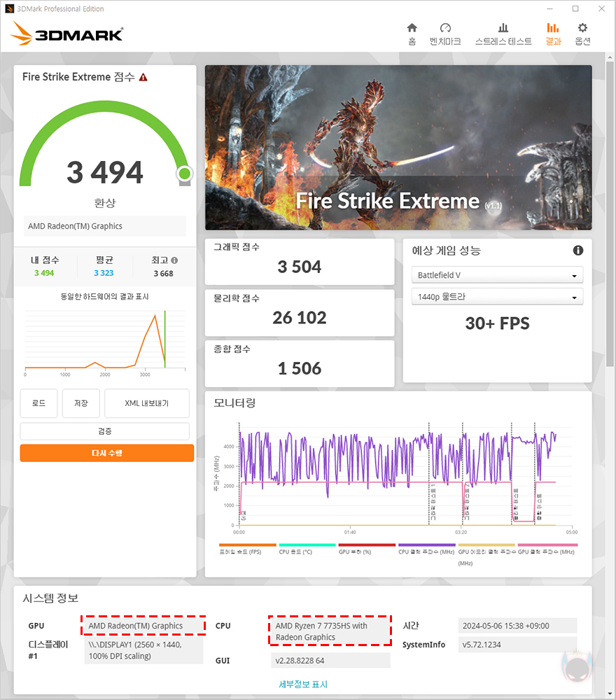Screen dimensions: 616x700
Task: Click the GUI version v2.28.8228 64
Action: point(330,660)
